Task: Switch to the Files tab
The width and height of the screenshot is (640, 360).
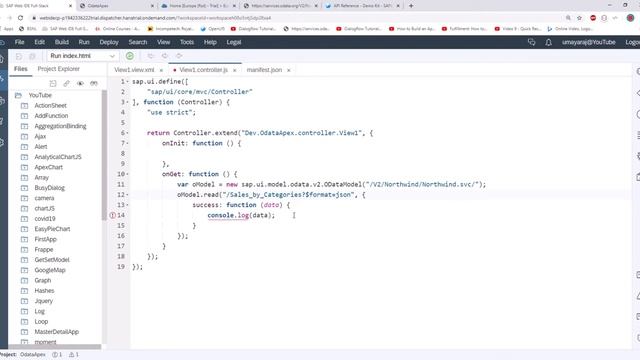Action: (20, 69)
